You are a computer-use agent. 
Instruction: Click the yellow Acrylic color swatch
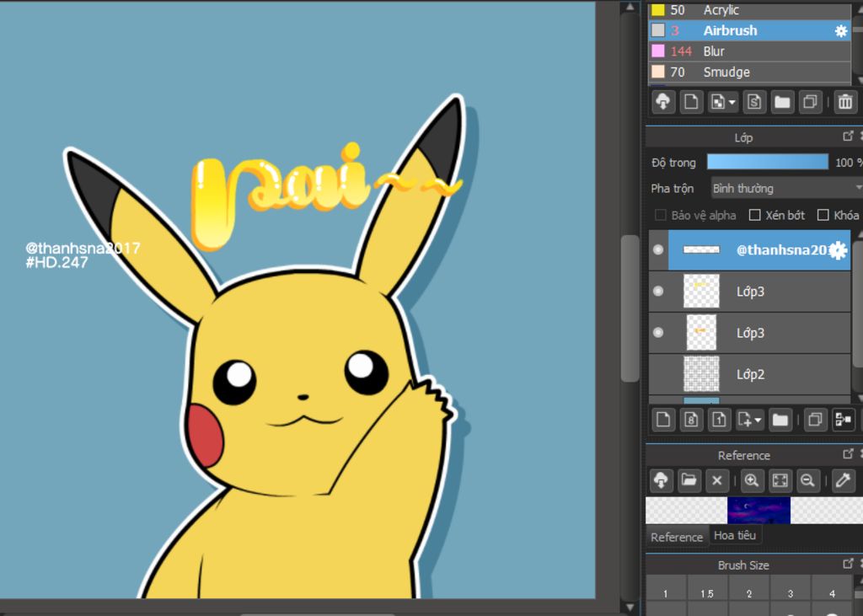(x=657, y=10)
